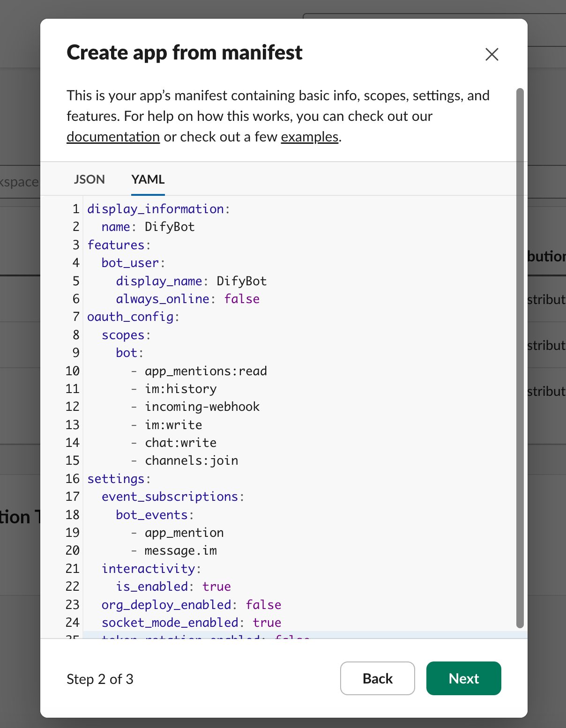
Task: Click line 1 display_information in the editor
Action: click(x=158, y=208)
